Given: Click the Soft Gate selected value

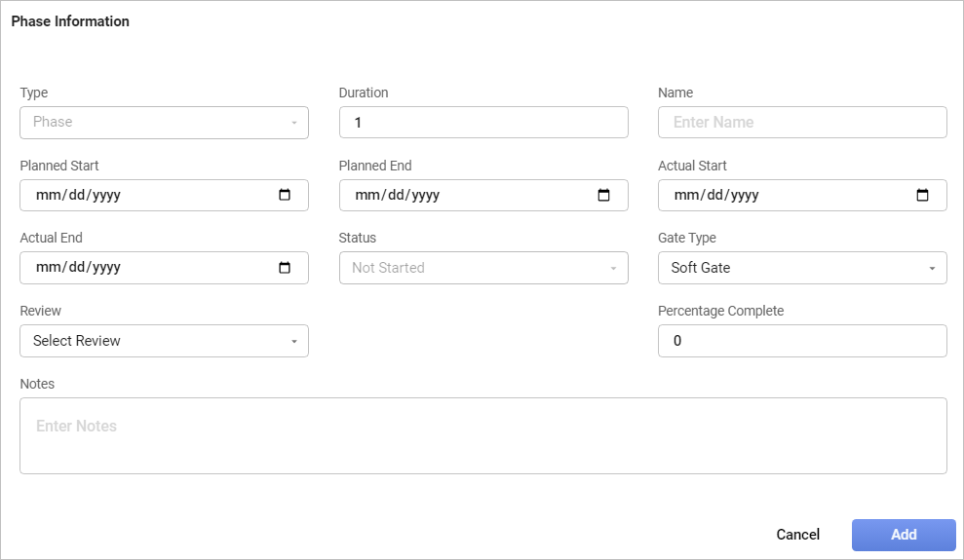Looking at the screenshot, I should click(x=701, y=268).
